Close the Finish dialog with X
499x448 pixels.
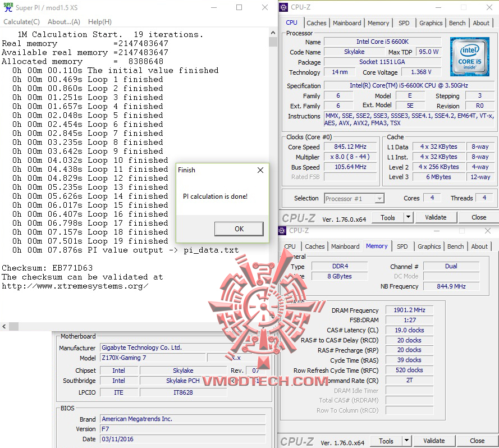[x=260, y=170]
